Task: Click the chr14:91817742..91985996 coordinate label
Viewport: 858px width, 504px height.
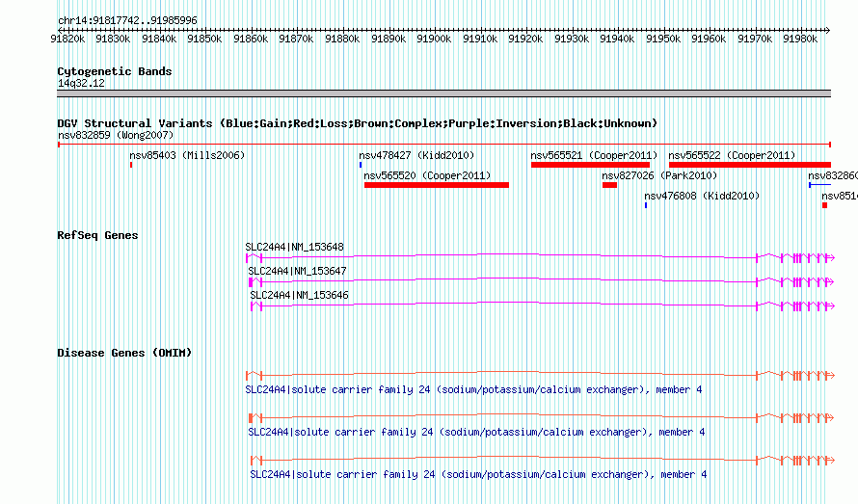Action: (x=127, y=20)
